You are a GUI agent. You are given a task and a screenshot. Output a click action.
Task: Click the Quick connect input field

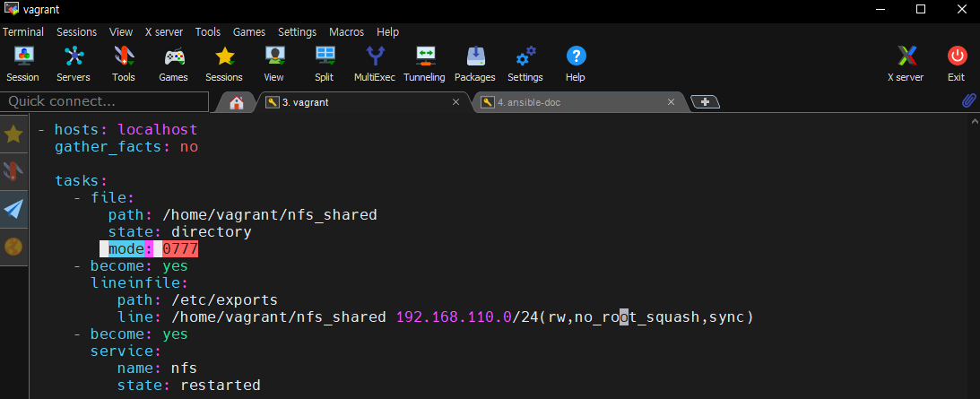[x=104, y=101]
